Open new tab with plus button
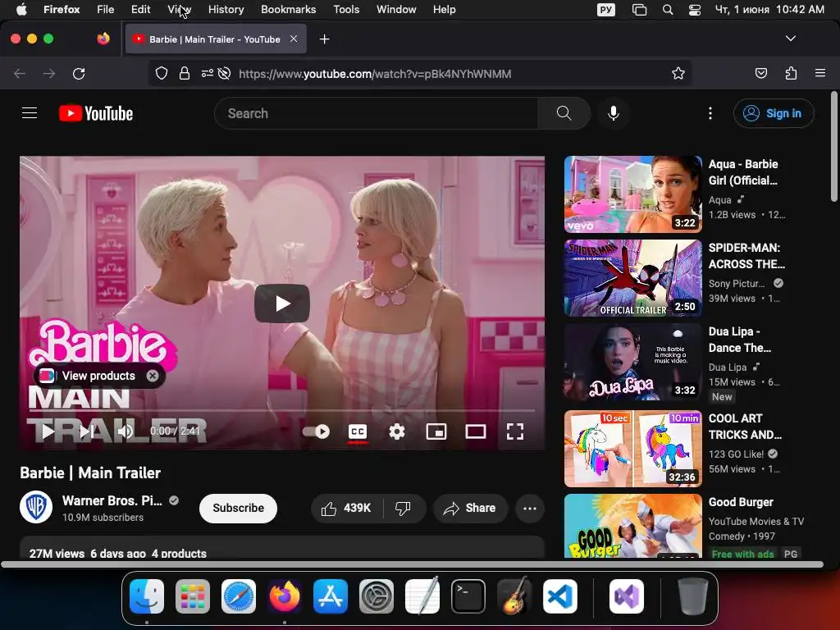840x630 pixels. point(324,39)
